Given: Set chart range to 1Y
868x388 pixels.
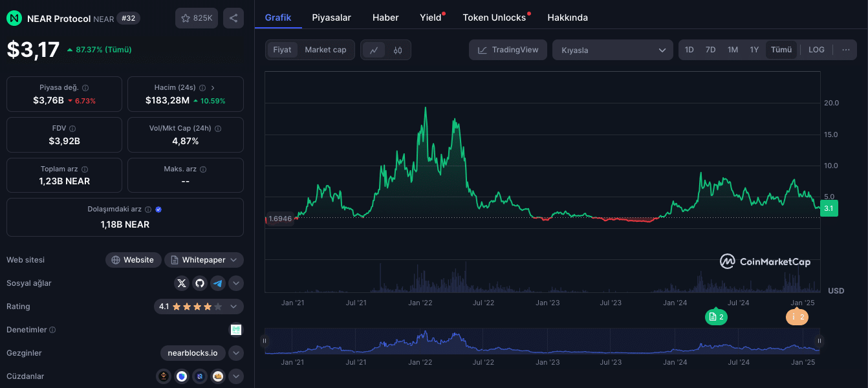Looking at the screenshot, I should pos(754,50).
